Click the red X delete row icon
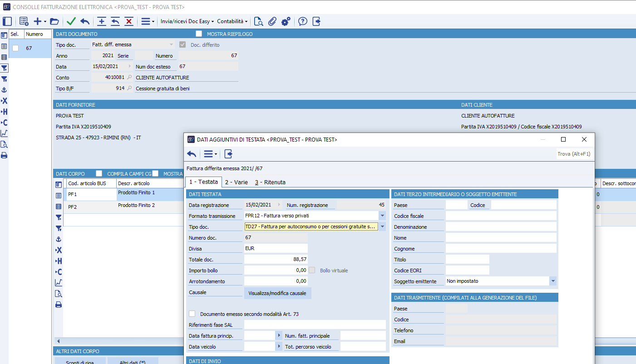The image size is (636, 364). (x=129, y=21)
